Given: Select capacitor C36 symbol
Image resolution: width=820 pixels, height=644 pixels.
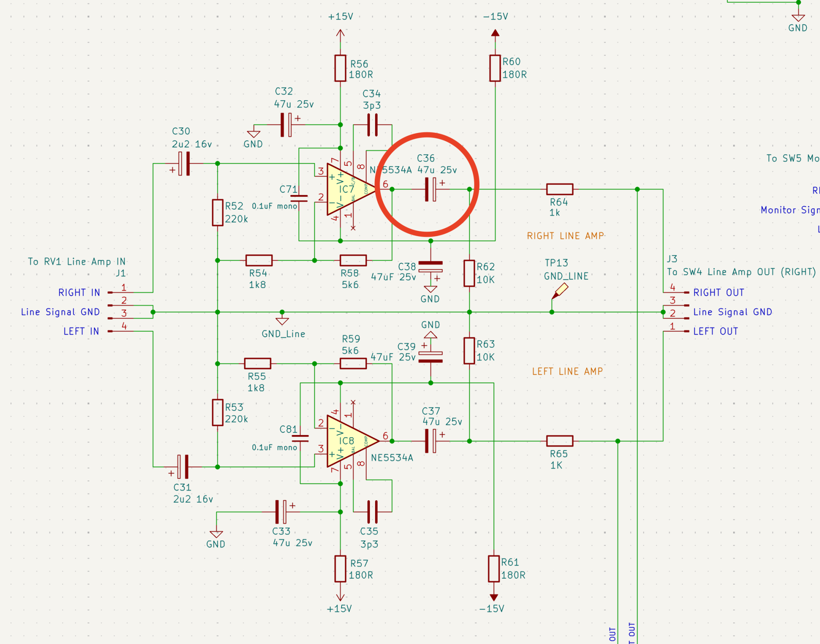Looking at the screenshot, I should pyautogui.click(x=430, y=189).
